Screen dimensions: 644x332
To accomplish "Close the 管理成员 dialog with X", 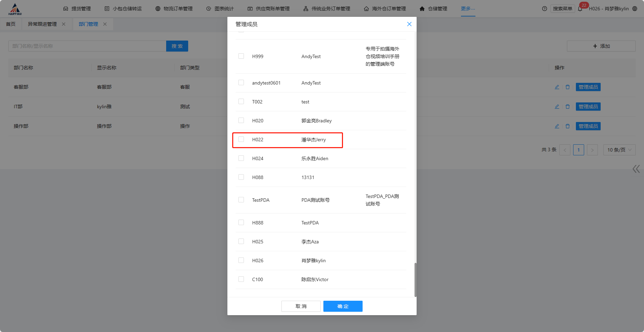I will click(409, 24).
